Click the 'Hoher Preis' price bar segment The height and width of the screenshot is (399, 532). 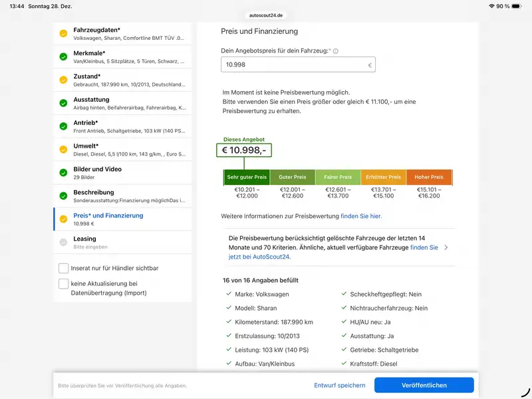tap(429, 178)
